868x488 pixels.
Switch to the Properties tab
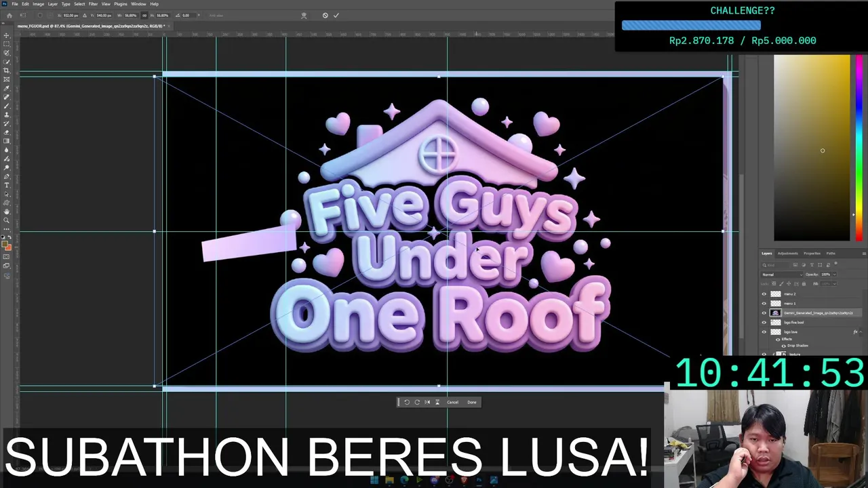[812, 253]
